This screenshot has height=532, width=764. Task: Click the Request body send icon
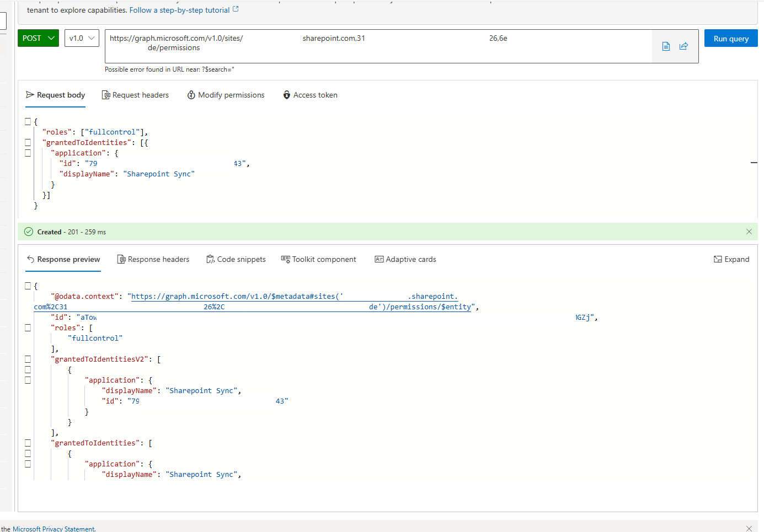click(30, 95)
